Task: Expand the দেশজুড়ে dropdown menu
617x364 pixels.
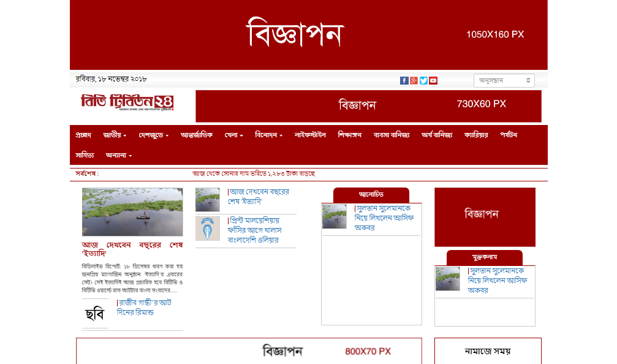Action: (153, 135)
